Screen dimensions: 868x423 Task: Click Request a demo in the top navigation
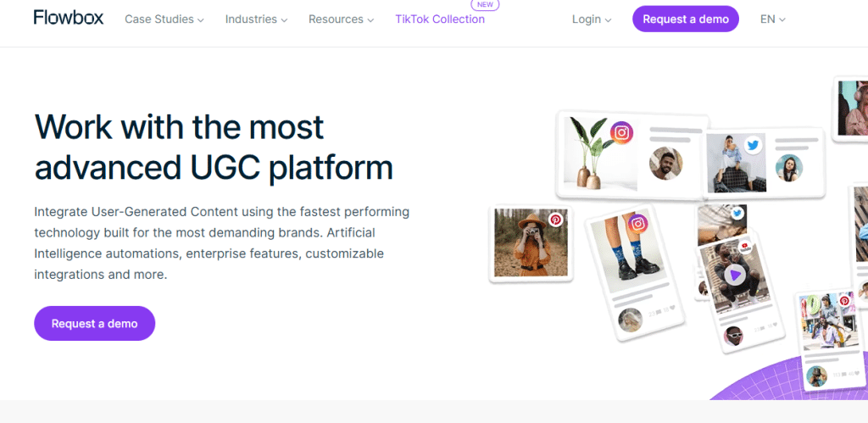[x=686, y=19]
